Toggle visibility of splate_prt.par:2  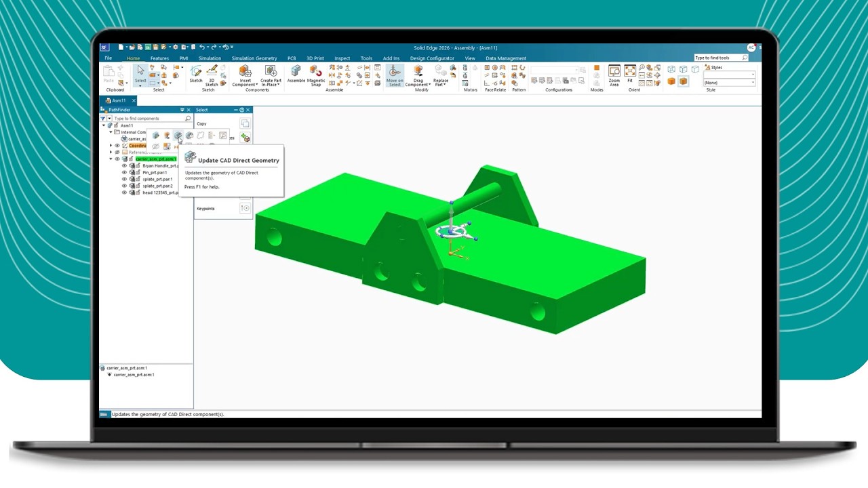(x=124, y=186)
